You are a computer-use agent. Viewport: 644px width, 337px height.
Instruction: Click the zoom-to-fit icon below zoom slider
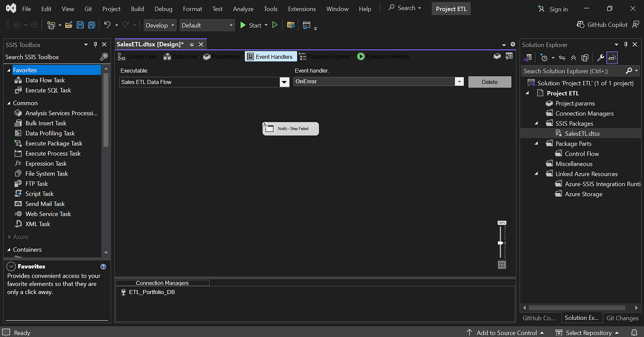[x=502, y=265]
